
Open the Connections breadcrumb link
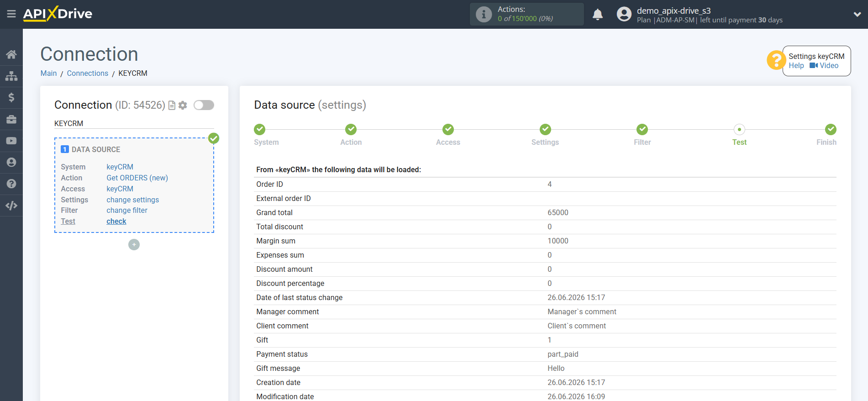tap(88, 73)
